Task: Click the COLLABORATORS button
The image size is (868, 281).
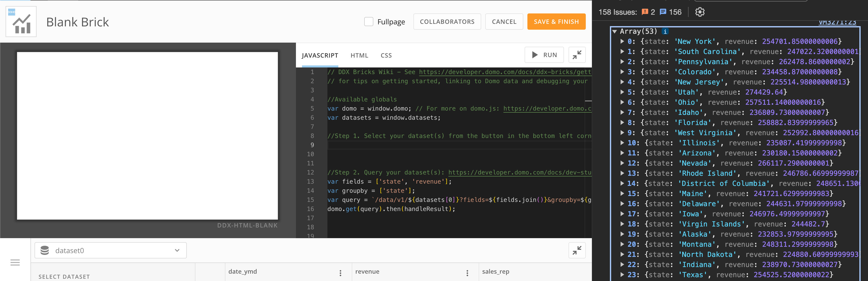Action: point(447,22)
